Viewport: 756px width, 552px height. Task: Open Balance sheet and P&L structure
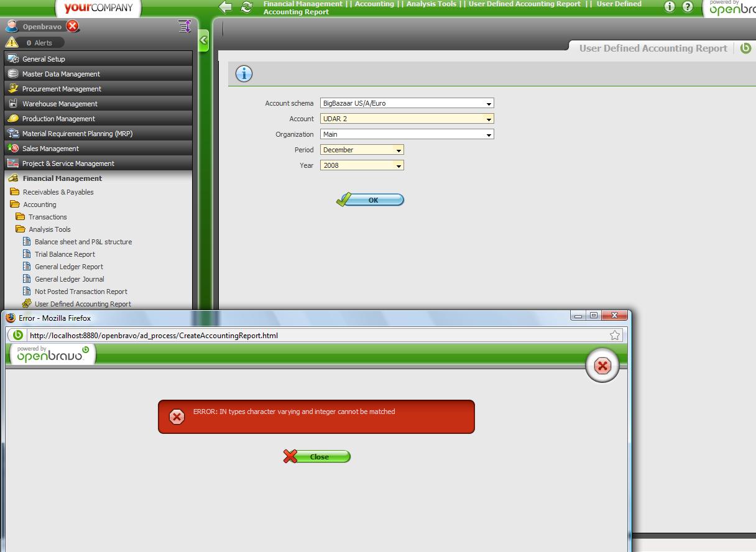tap(83, 242)
